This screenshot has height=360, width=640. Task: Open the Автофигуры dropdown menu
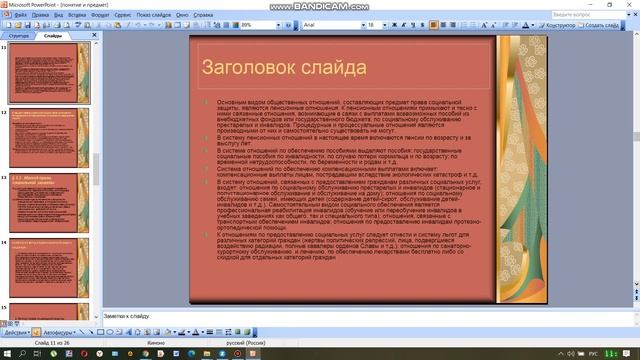pos(60,332)
